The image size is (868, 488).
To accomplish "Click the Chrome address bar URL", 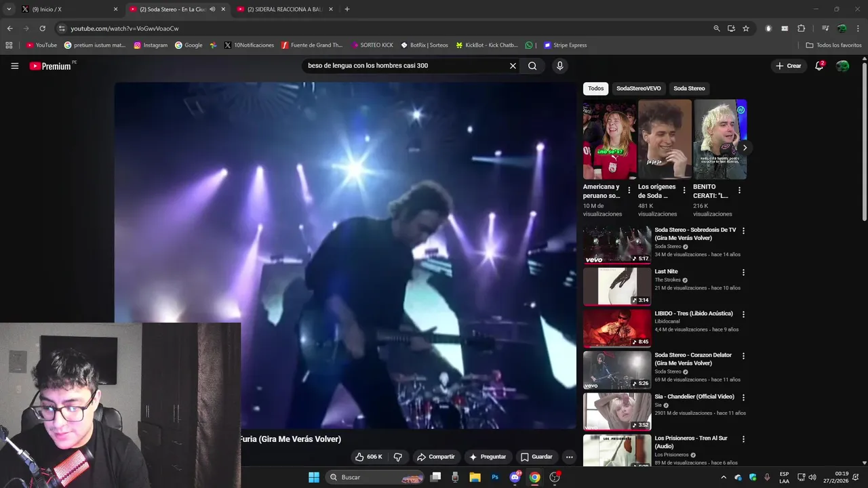I will click(125, 28).
